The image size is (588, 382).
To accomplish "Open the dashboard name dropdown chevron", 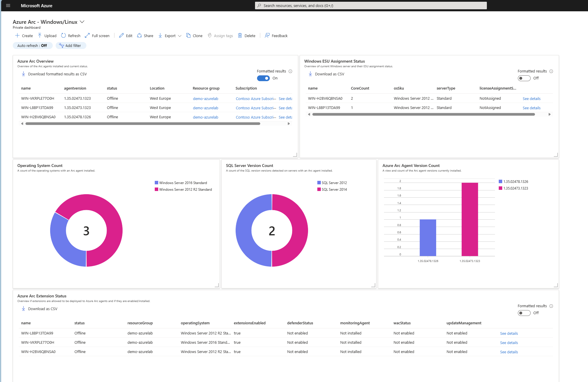I will click(82, 22).
